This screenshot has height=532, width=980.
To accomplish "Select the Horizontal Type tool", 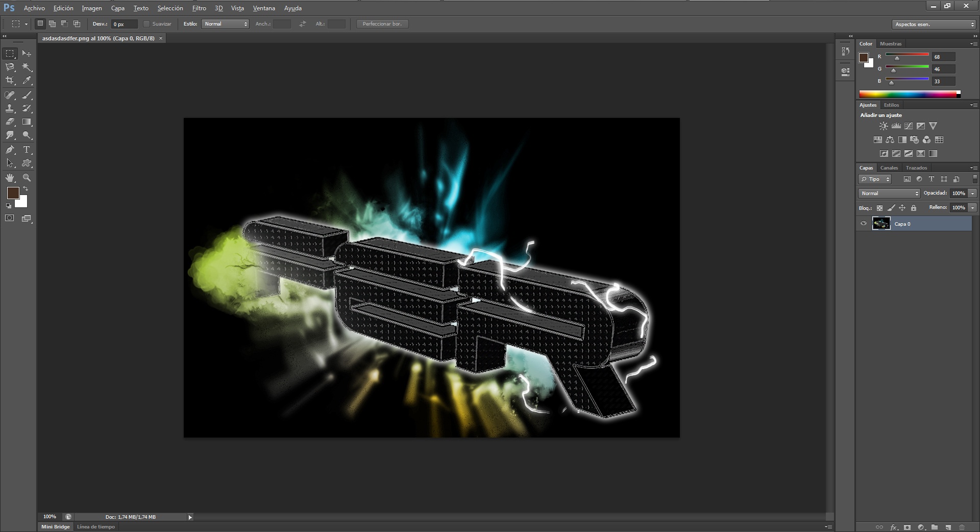I will [x=27, y=150].
